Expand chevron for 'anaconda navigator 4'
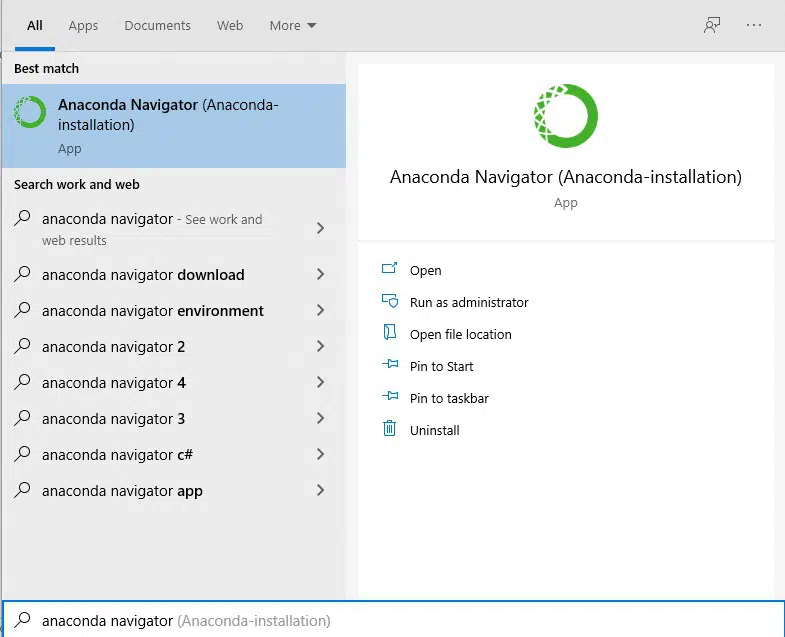The height and width of the screenshot is (637, 785). tap(320, 382)
